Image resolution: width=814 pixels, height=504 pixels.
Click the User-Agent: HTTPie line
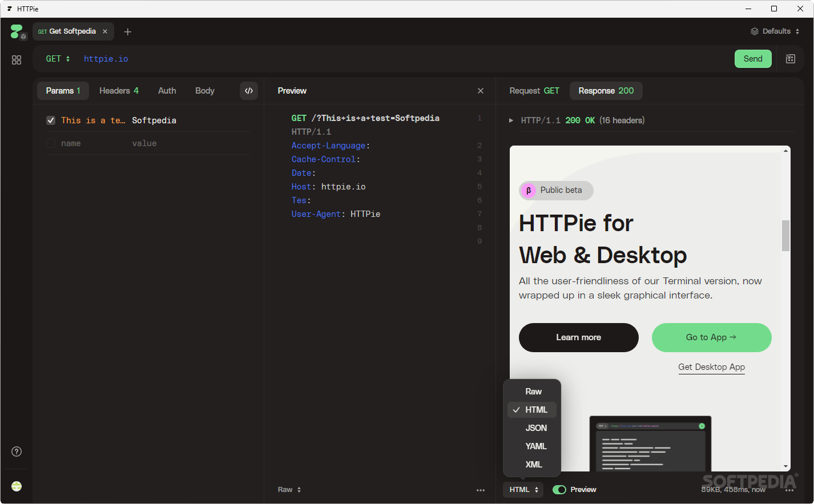click(x=336, y=214)
